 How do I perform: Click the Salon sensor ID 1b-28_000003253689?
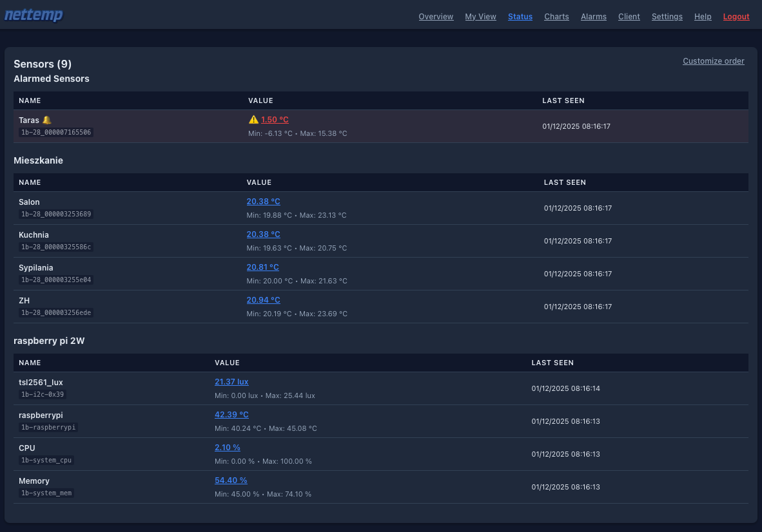[56, 214]
